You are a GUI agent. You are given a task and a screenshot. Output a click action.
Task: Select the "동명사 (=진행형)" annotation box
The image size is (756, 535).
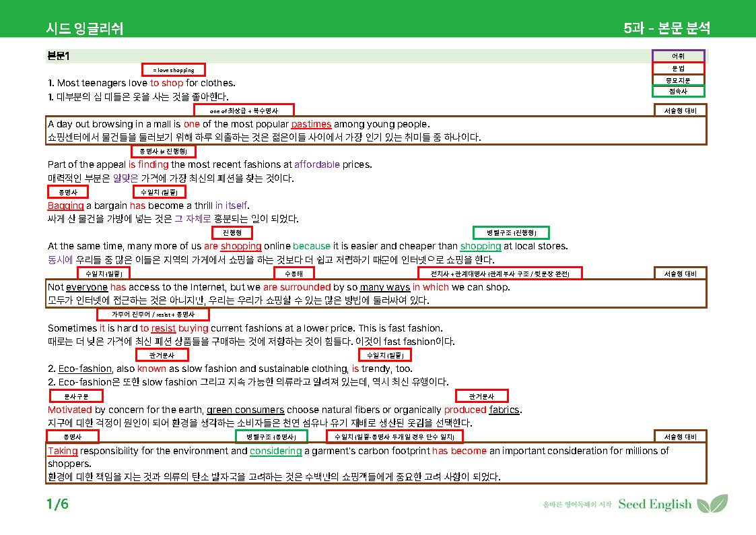[163, 151]
